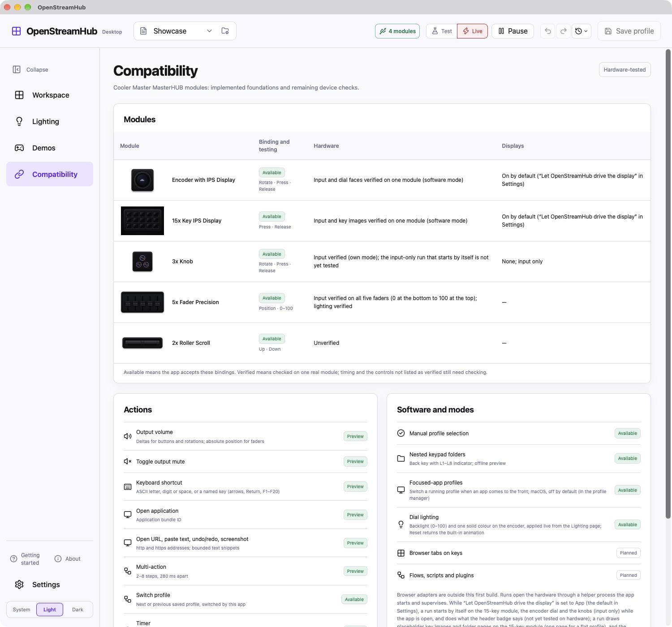Open the profile folder settings icon beside Showcase
Viewport: 672px width, 627px height.
(x=225, y=31)
